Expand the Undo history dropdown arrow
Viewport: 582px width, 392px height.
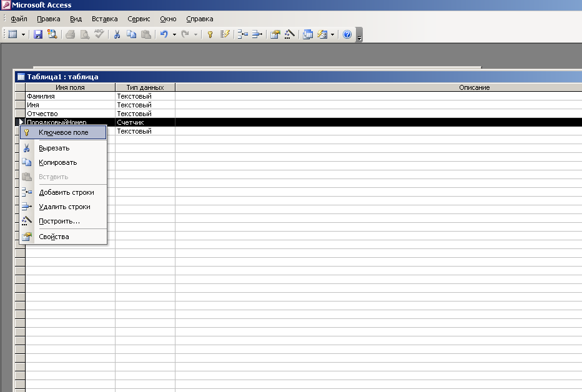tap(174, 34)
